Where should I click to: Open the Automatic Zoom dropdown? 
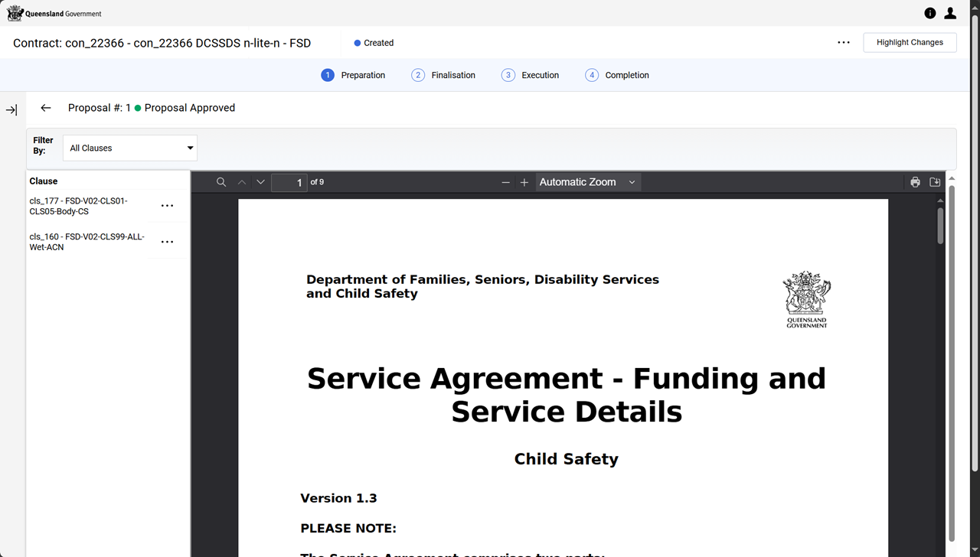(x=586, y=182)
